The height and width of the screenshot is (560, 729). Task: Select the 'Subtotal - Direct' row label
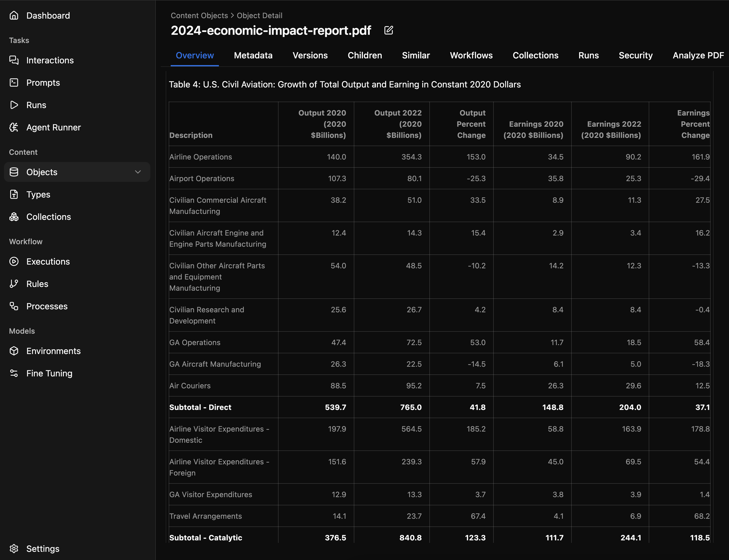[200, 407]
